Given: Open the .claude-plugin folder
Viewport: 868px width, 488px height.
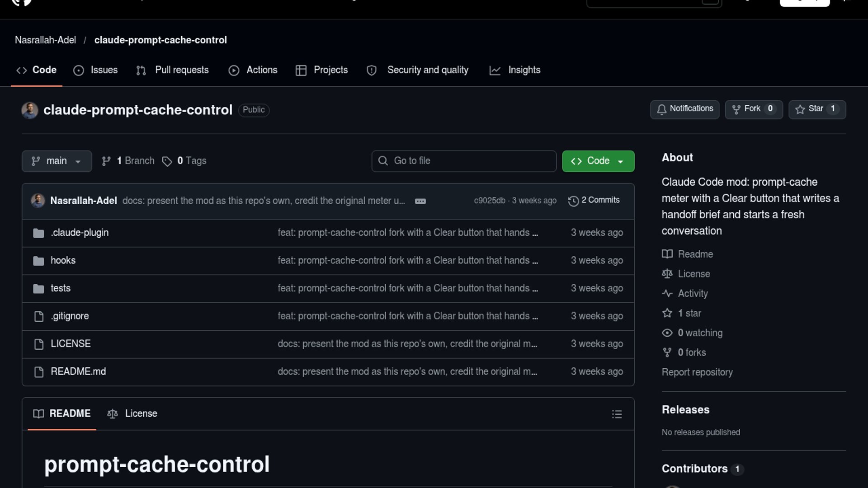Looking at the screenshot, I should pyautogui.click(x=80, y=233).
